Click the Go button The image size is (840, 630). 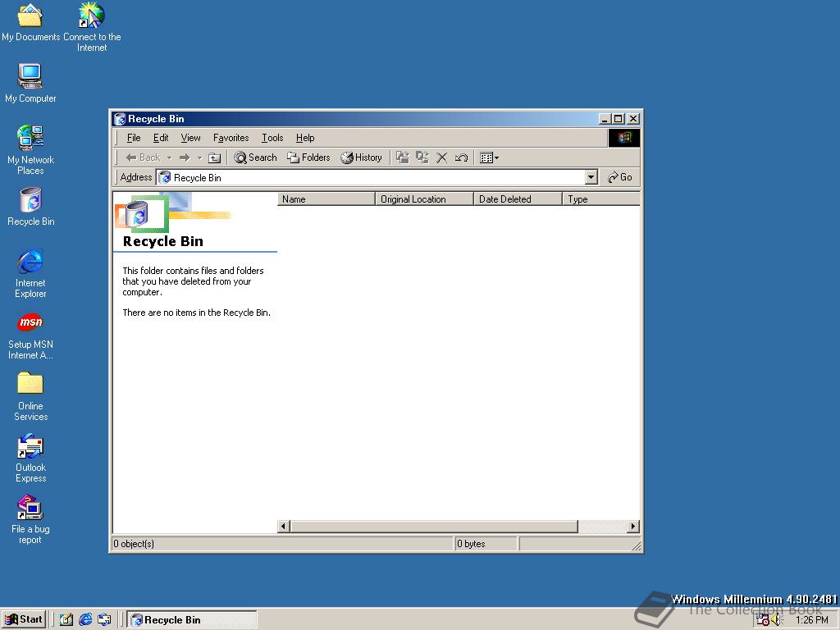[620, 177]
